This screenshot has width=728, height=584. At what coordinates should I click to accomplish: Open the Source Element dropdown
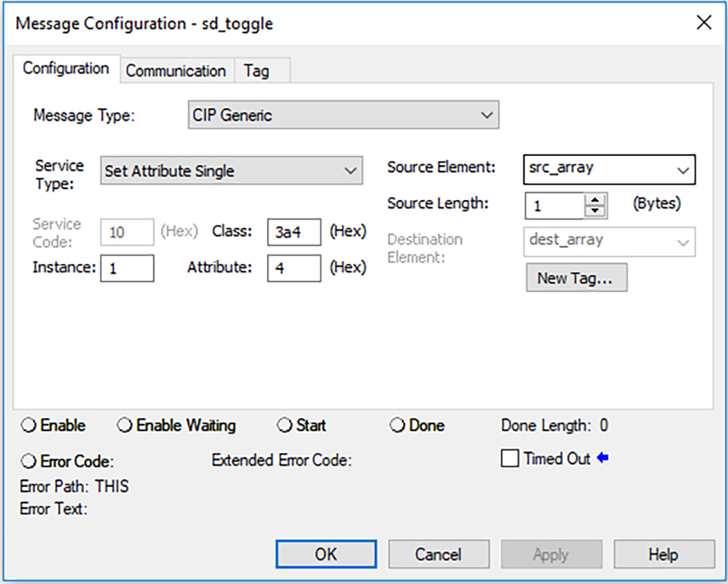(683, 170)
